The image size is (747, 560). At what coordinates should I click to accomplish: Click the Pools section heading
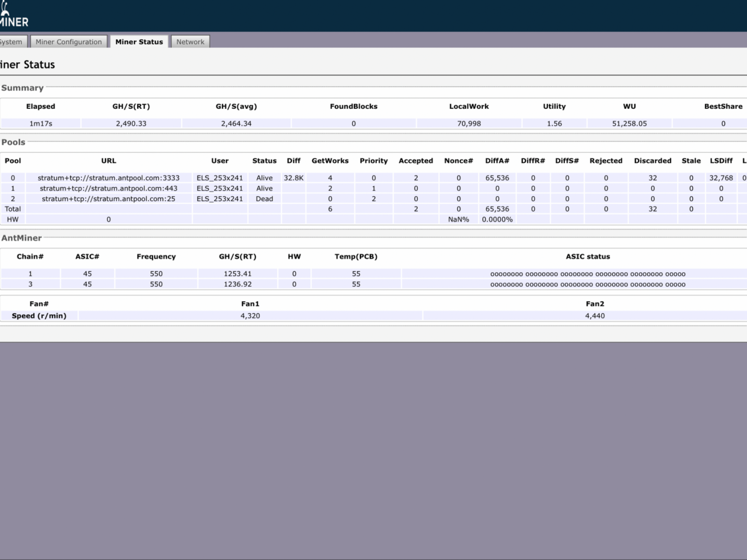point(13,142)
